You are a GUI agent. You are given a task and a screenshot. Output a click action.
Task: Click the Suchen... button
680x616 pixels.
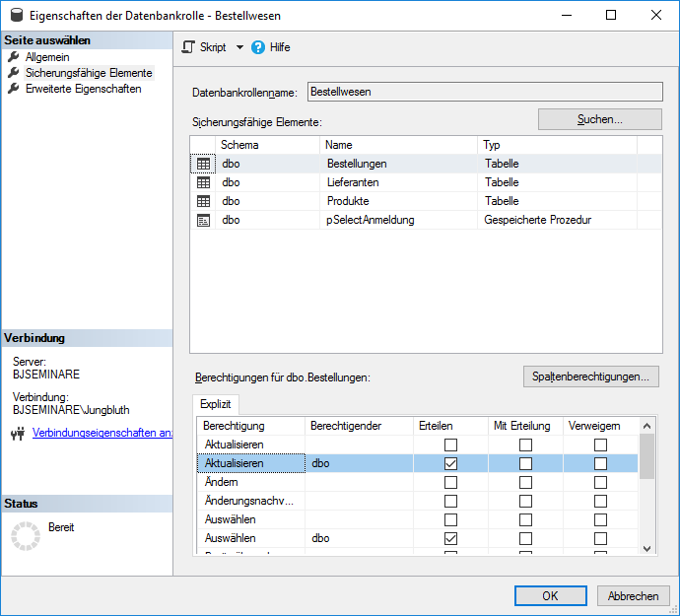[599, 119]
